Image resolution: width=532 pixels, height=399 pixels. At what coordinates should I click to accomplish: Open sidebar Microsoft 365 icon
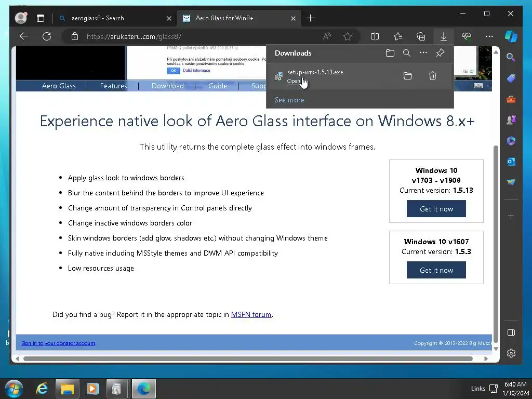(x=511, y=141)
